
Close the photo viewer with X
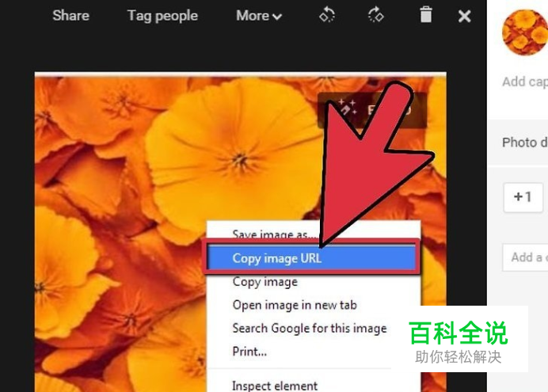point(465,16)
